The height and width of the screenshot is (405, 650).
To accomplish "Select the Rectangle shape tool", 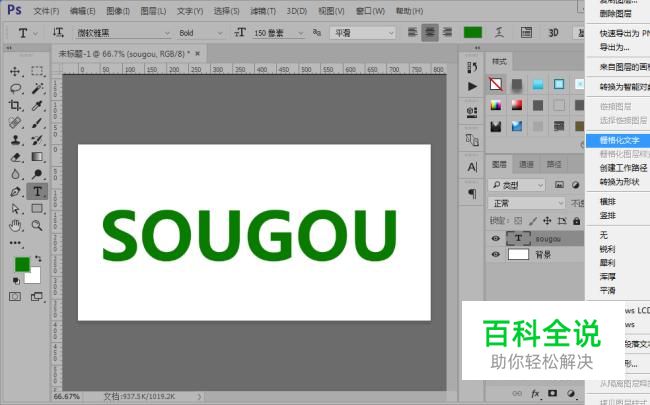I will 37,209.
